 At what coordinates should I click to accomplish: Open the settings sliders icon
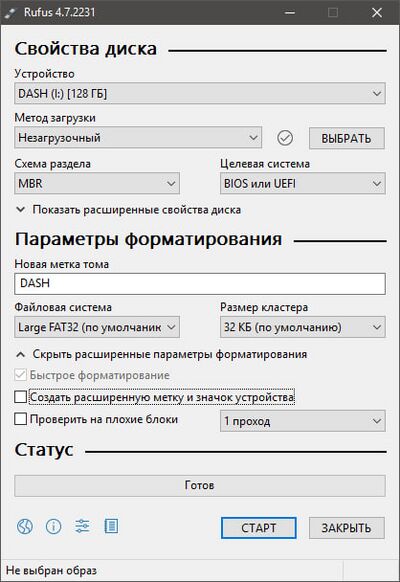pyautogui.click(x=82, y=526)
